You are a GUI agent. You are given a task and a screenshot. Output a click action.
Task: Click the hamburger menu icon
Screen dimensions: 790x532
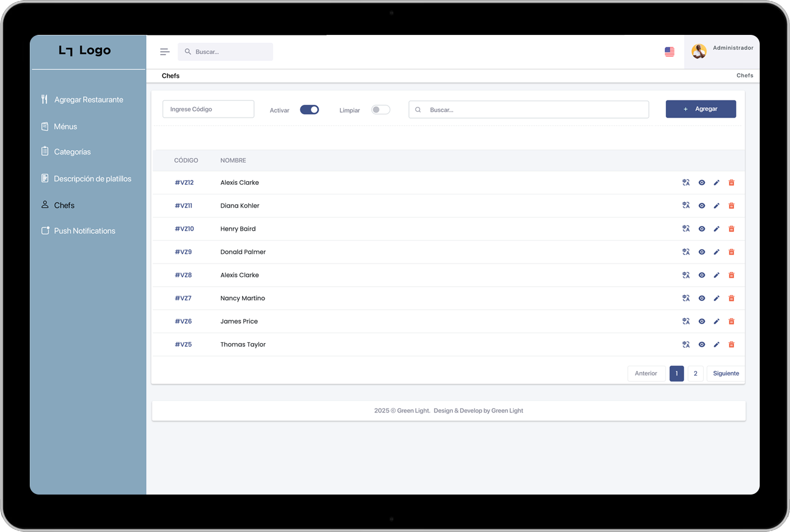164,52
